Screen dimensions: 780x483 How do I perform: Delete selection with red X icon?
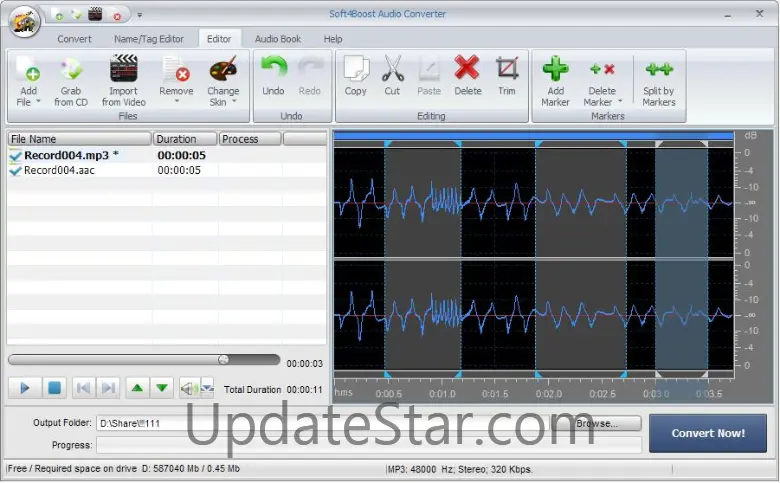click(x=467, y=68)
